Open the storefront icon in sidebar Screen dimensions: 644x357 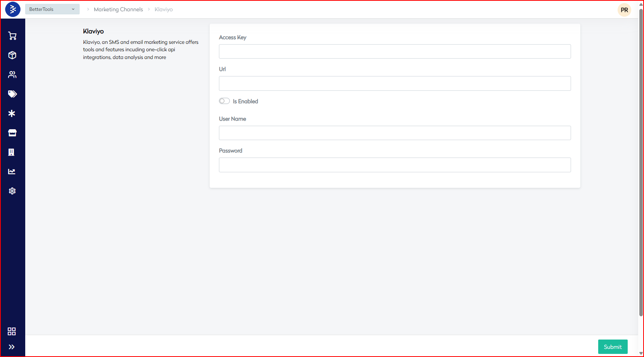(12, 133)
